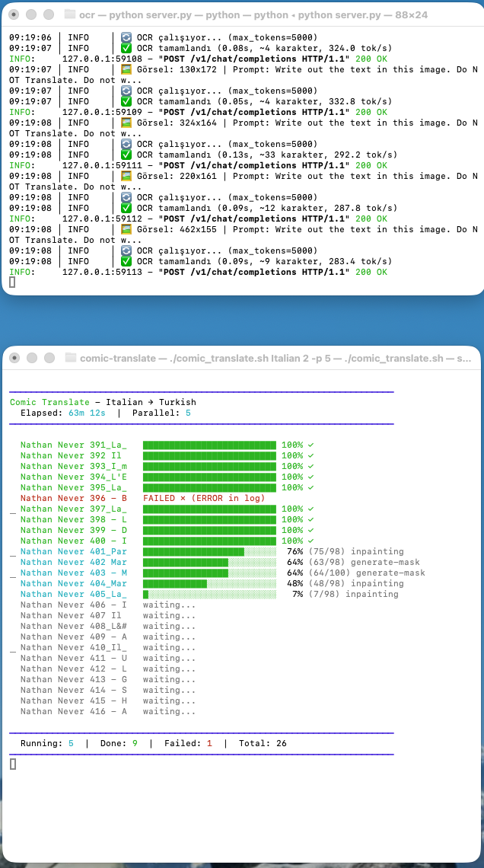Screen dimensions: 484x868
Task: Click Nathan Never 401 progress bar at 76%
Action: 209,551
